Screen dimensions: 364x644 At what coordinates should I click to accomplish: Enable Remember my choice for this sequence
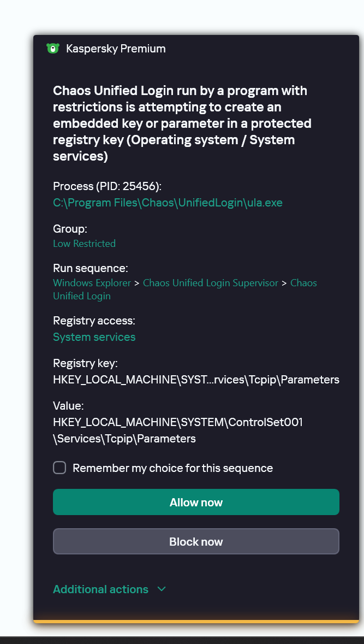click(59, 468)
